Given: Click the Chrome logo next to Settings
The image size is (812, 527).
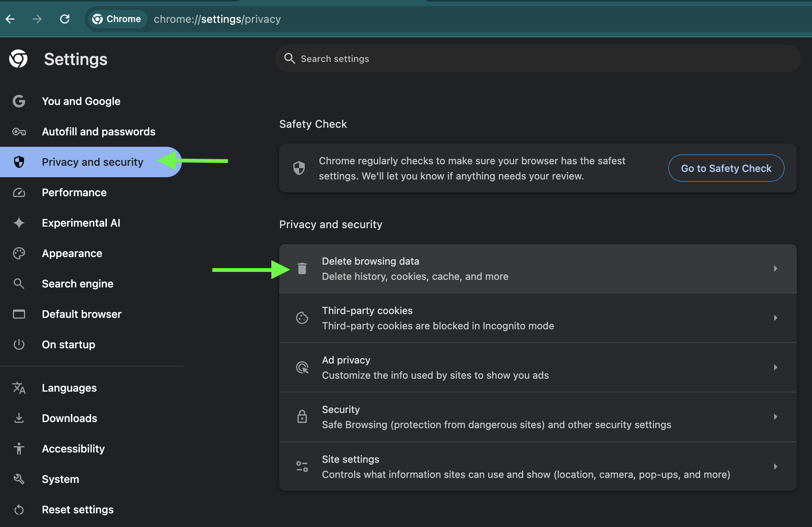Looking at the screenshot, I should coord(18,59).
